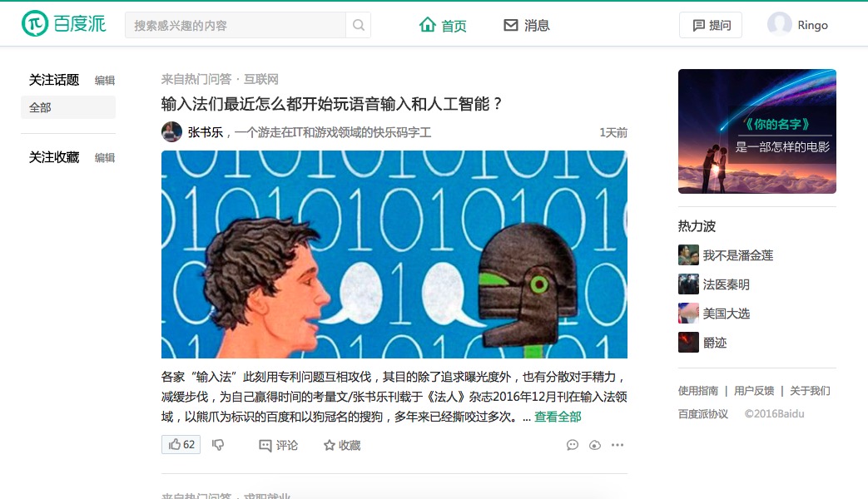This screenshot has width=868, height=499.
Task: Open the Ringo user profile menu
Action: (x=798, y=25)
